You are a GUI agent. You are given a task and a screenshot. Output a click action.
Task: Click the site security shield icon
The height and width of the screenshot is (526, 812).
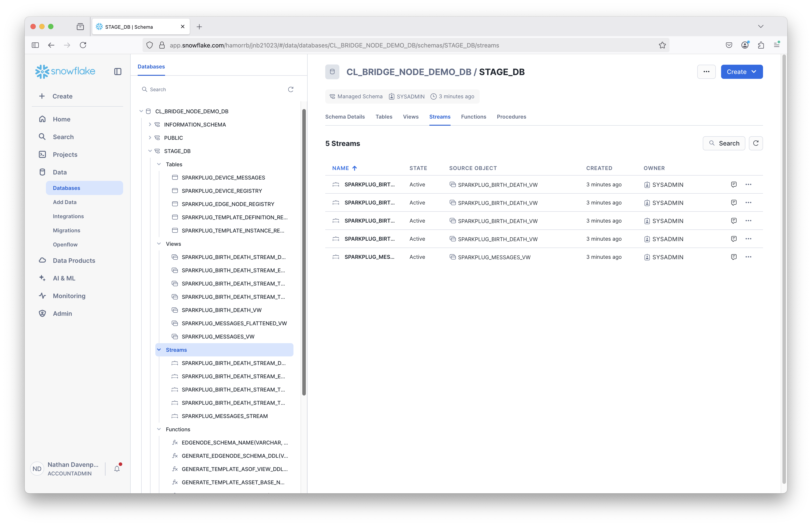[x=149, y=45]
